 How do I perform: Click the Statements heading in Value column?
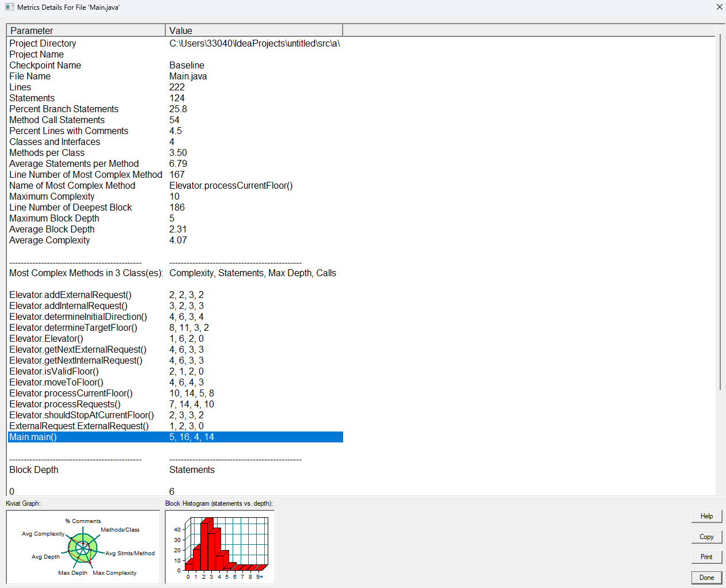pos(192,470)
